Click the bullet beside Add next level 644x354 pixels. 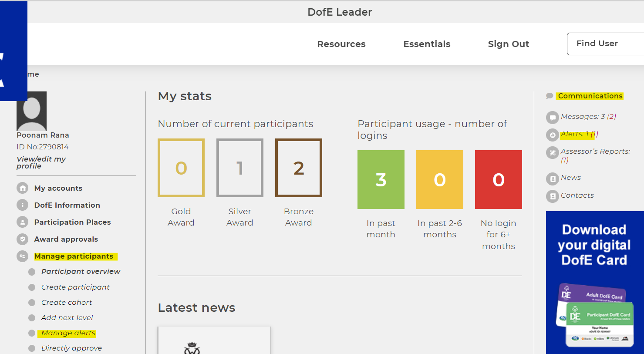(32, 318)
